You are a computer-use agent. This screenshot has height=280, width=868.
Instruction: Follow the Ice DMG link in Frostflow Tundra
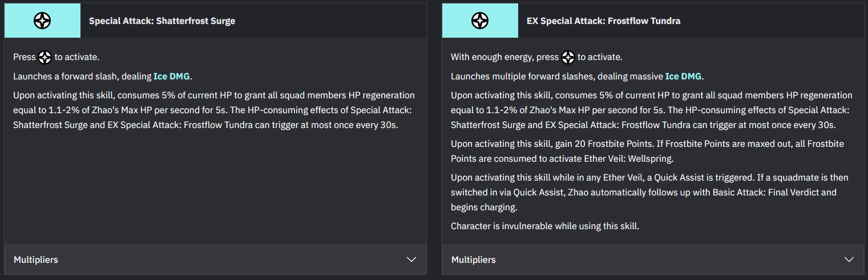(684, 76)
